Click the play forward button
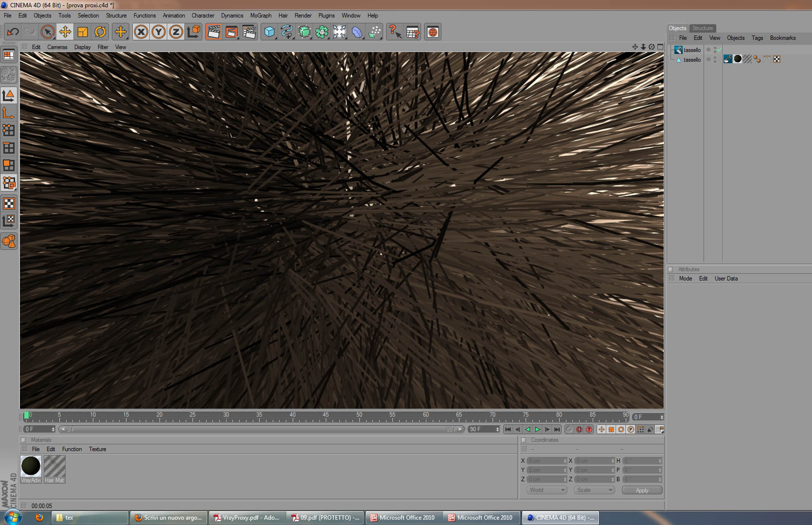Screen dimensions: 812x525 tap(537, 429)
